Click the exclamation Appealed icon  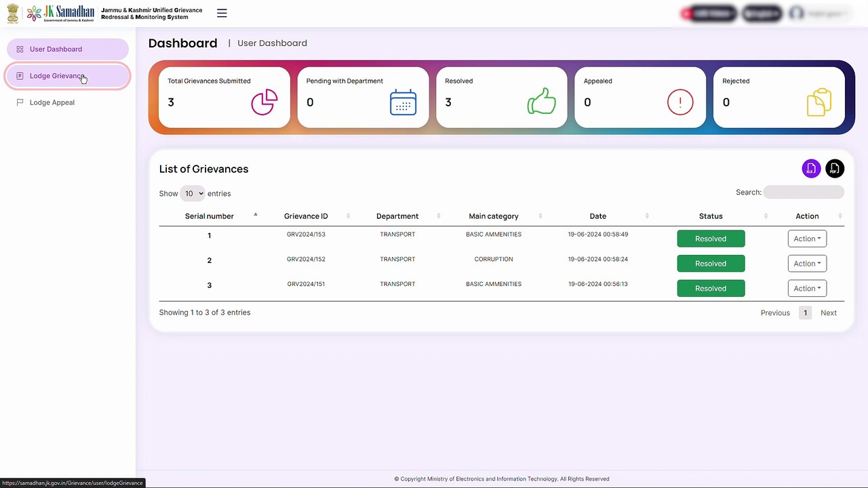(680, 102)
